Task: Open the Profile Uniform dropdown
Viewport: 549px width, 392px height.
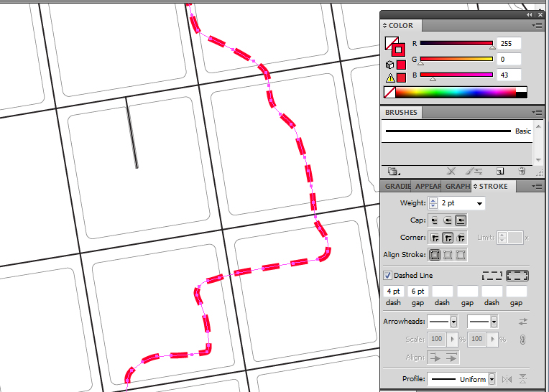Action: coord(492,379)
